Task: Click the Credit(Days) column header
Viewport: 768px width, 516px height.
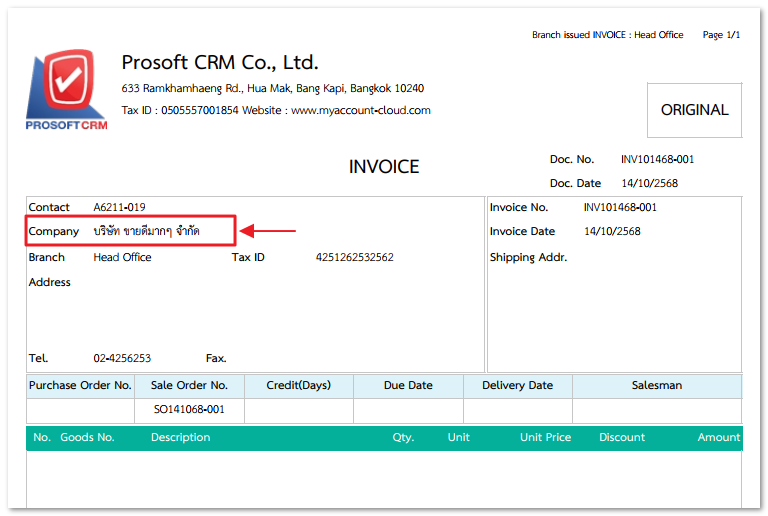Action: pyautogui.click(x=298, y=385)
